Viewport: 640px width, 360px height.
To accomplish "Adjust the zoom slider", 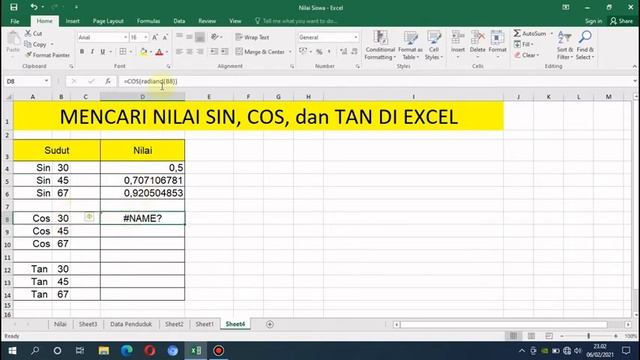I will point(589,336).
